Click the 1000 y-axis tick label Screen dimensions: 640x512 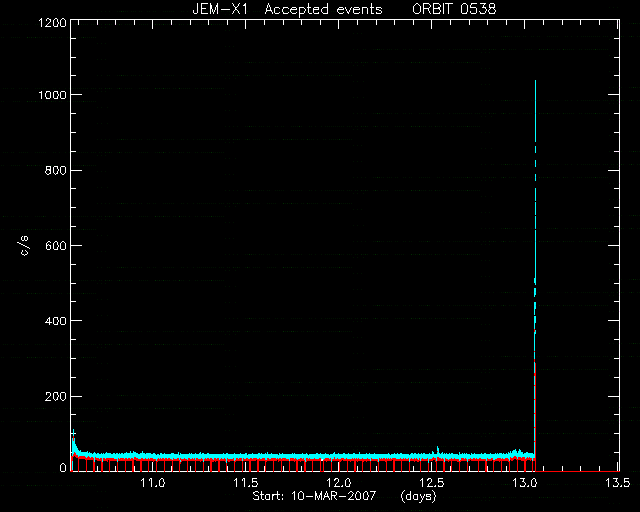(52, 95)
